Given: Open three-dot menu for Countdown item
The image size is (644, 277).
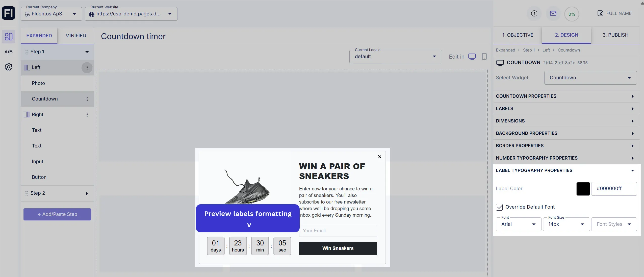Looking at the screenshot, I should [87, 99].
